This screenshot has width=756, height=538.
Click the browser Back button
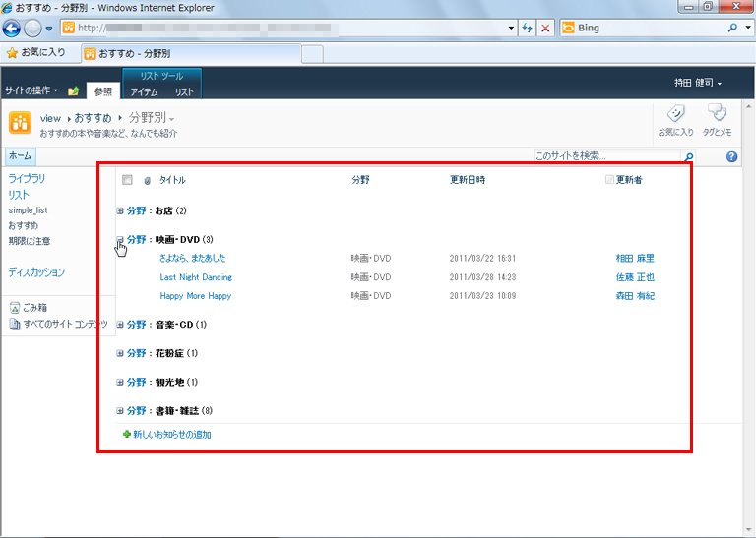click(12, 28)
